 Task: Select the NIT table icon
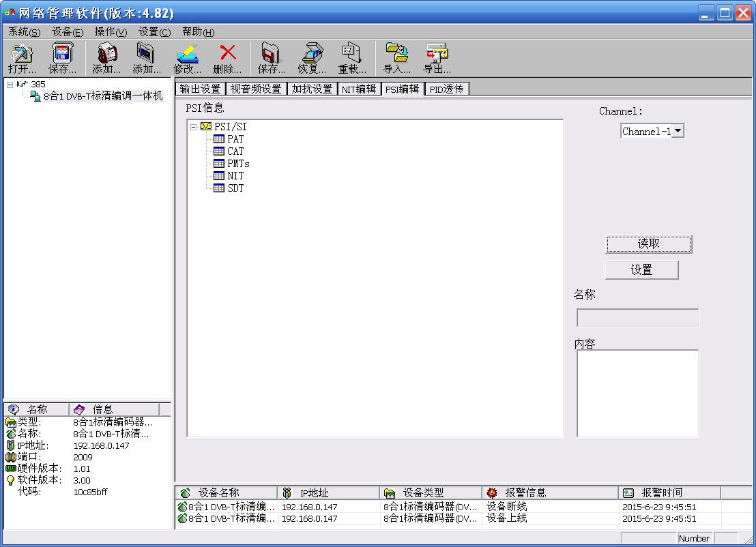[x=219, y=176]
